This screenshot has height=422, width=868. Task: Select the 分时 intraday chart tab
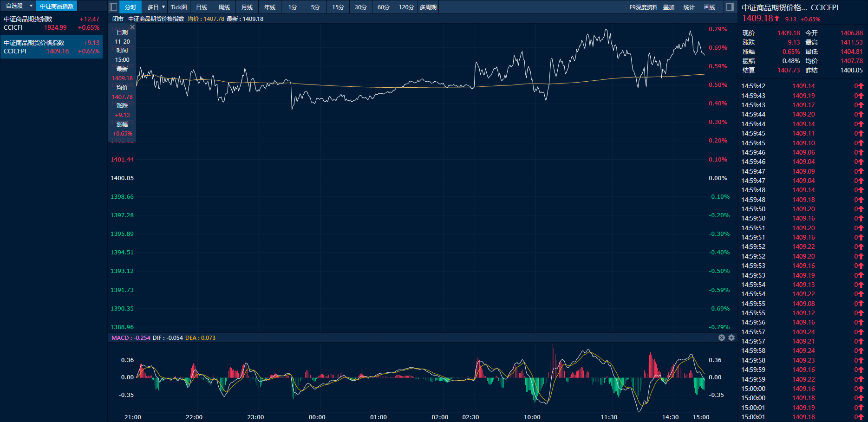[x=131, y=7]
